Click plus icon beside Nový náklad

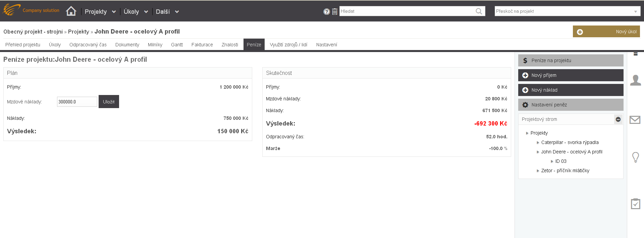pyautogui.click(x=525, y=90)
